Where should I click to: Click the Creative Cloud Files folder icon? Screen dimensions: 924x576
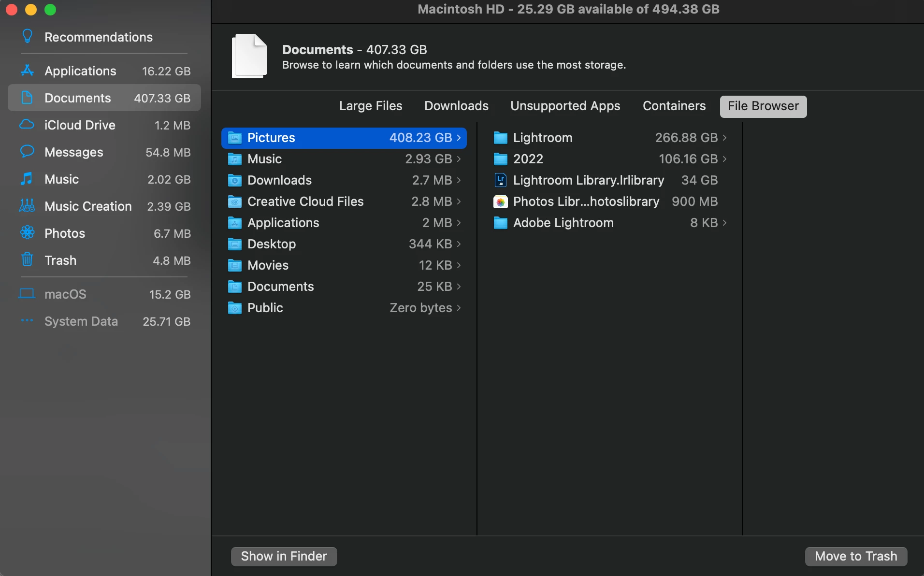(235, 202)
